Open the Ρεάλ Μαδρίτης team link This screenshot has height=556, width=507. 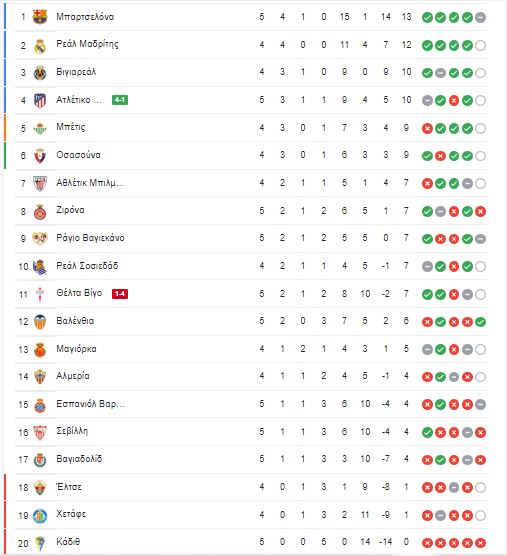tap(87, 44)
